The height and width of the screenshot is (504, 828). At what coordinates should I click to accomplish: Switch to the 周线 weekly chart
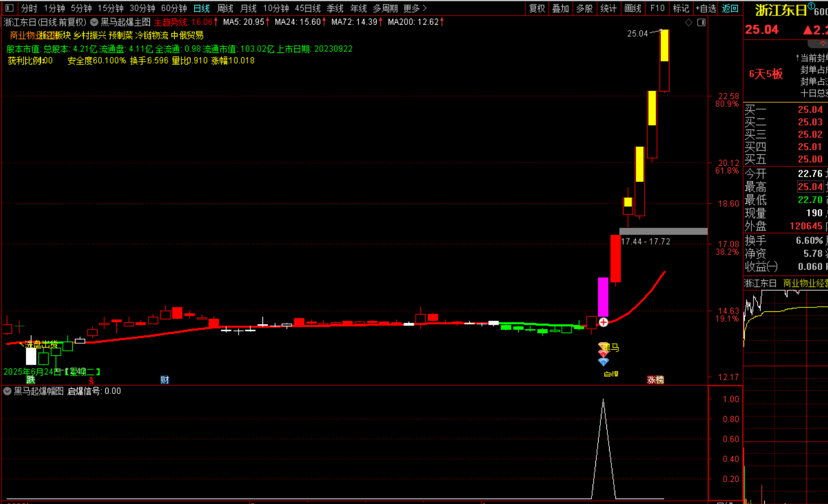click(225, 8)
